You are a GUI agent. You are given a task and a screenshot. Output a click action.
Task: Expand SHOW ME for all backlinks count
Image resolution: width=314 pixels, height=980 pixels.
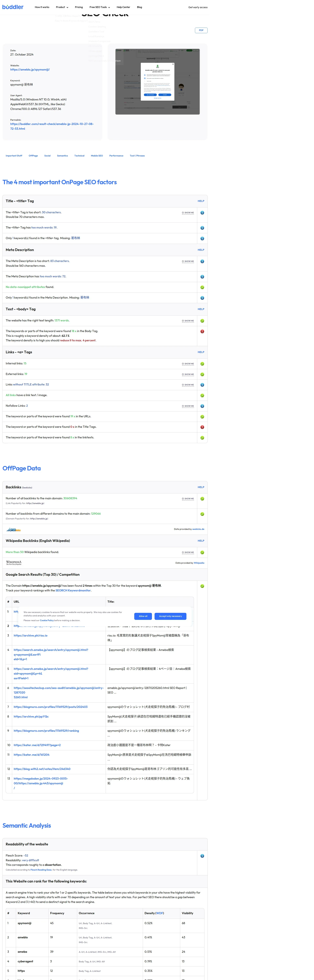188,499
